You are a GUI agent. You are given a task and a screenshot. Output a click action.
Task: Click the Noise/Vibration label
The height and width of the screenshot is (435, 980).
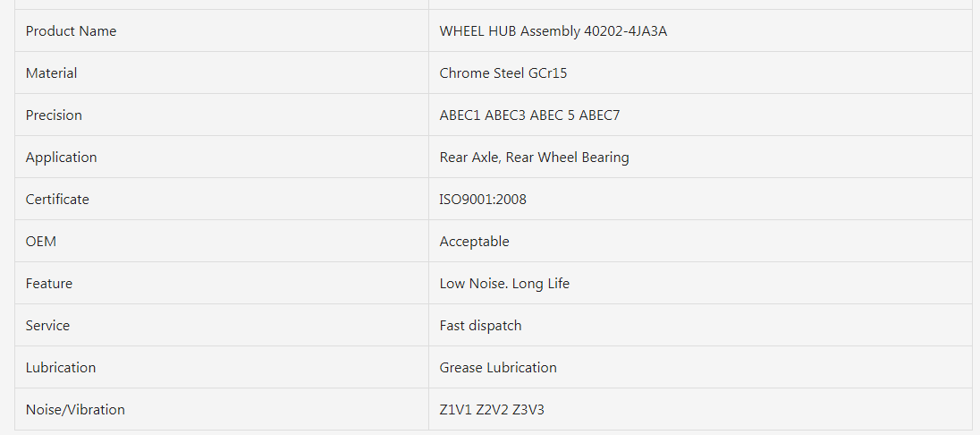(x=75, y=409)
